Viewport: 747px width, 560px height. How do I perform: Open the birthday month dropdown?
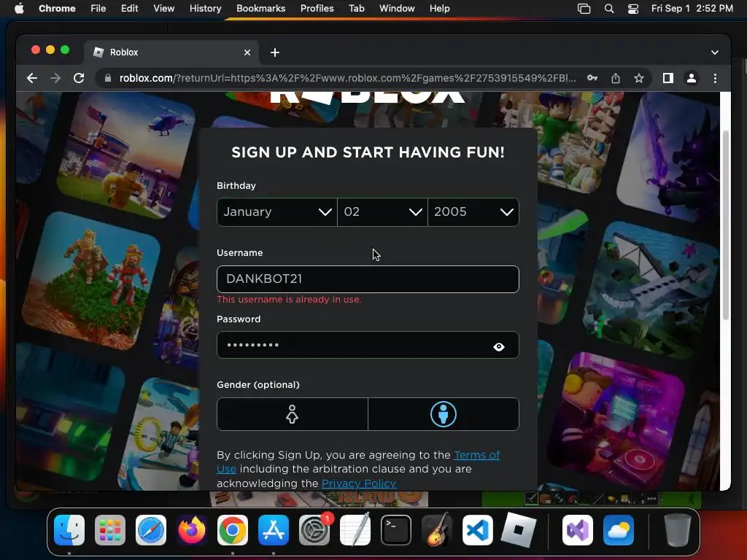276,212
